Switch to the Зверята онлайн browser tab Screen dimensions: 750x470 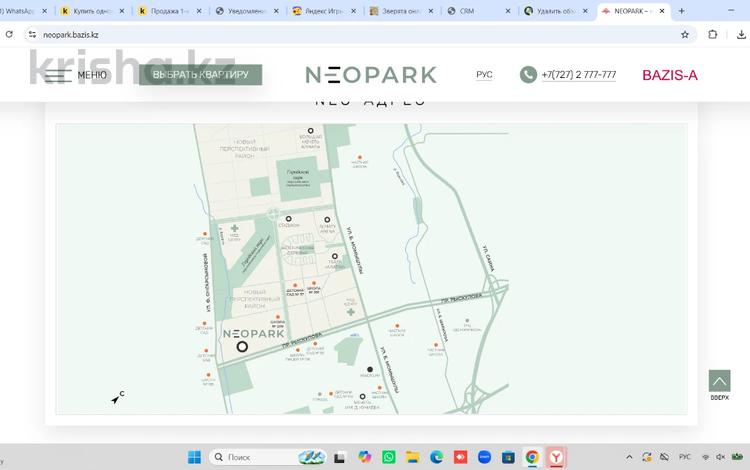401,11
